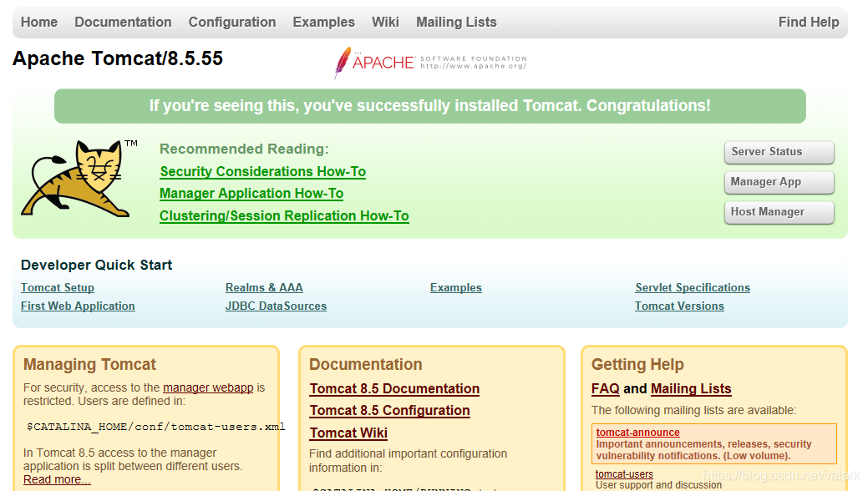Viewport: 868px width, 491px height.
Task: Open the Servlet Specifications link
Action: tap(693, 288)
